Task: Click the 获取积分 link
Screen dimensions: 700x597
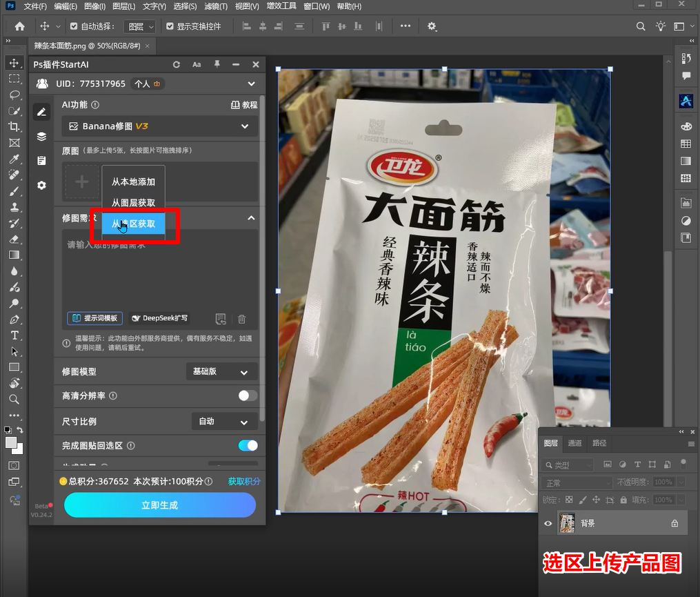Action: tap(243, 481)
